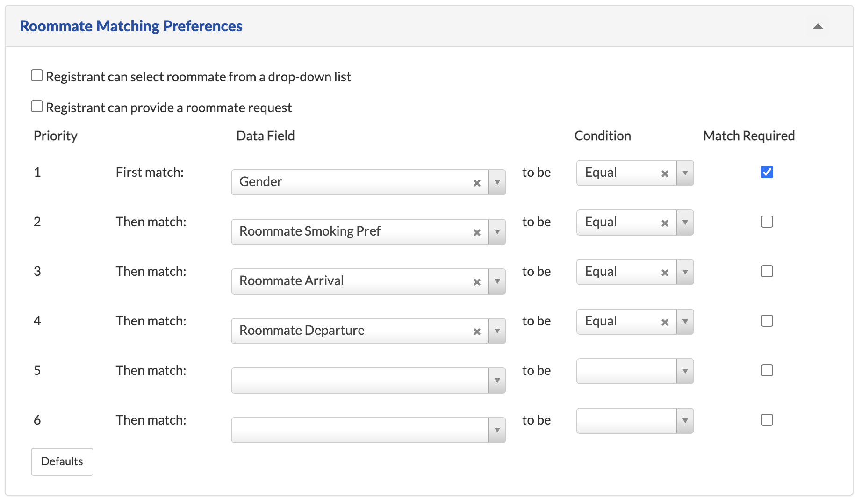Open the empty condition dropdown for priority 6
This screenshot has height=504, width=862.
tap(635, 421)
